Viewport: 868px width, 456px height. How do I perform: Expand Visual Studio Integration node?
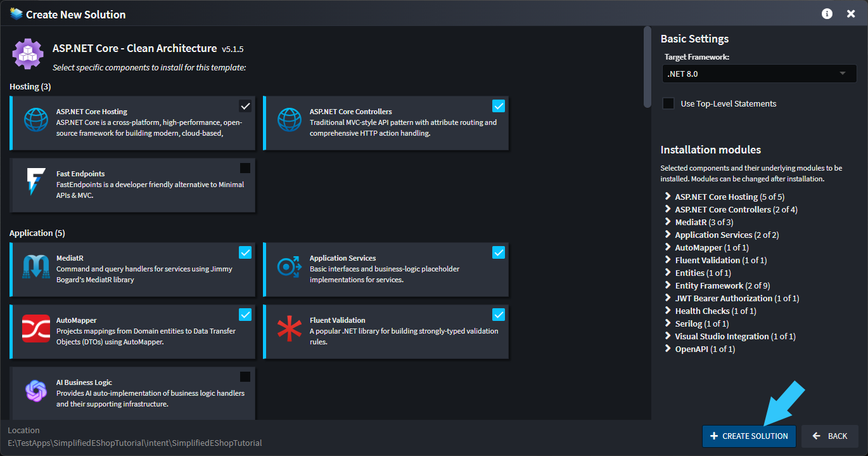point(668,336)
